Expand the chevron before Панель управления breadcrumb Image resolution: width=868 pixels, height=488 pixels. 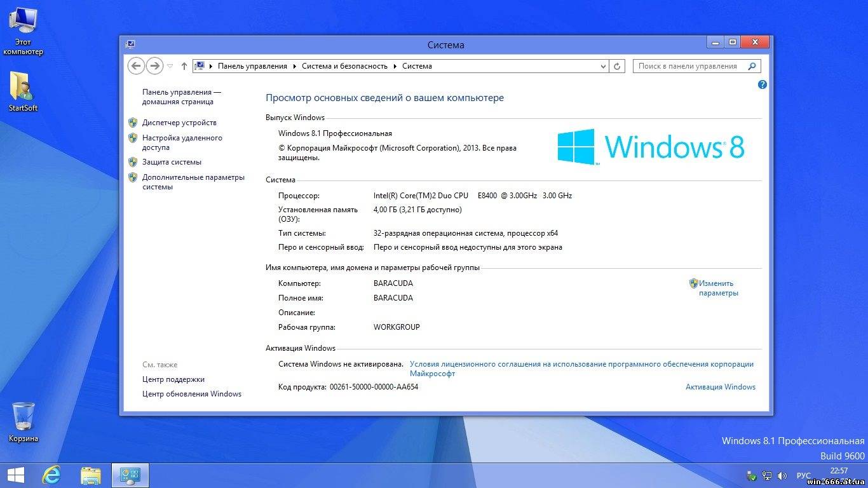pos(211,66)
